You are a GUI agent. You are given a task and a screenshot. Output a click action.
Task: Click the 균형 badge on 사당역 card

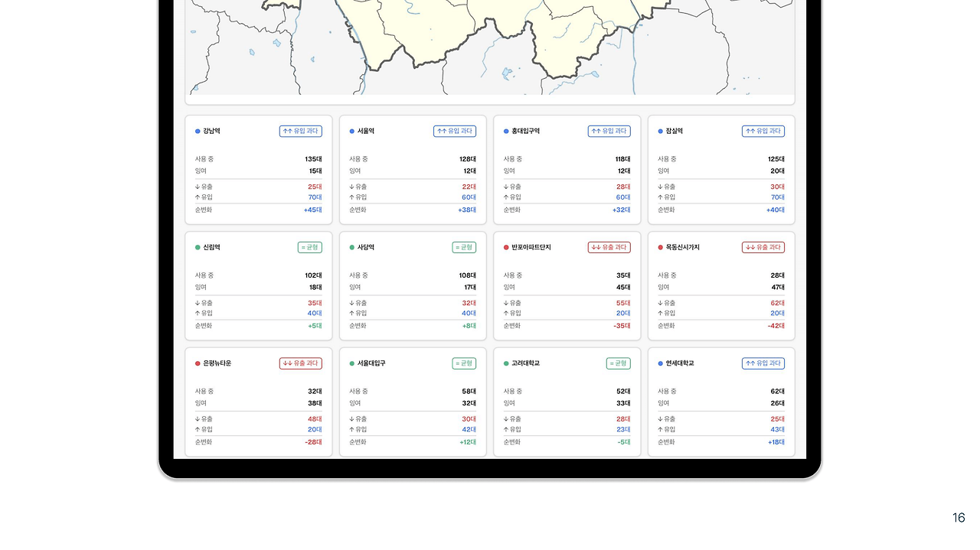pyautogui.click(x=464, y=248)
